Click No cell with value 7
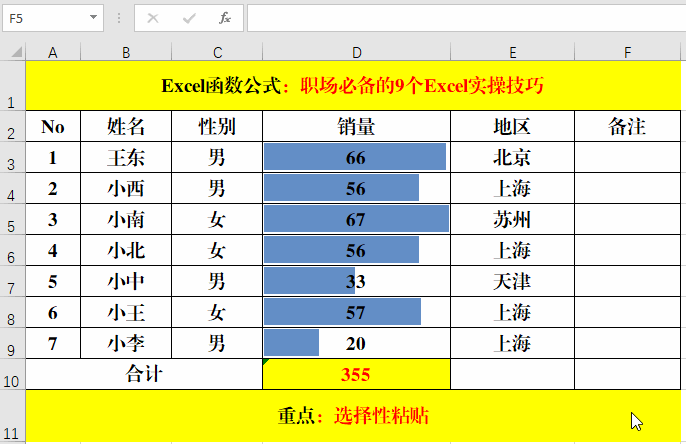Viewport: 686px width, 444px height. point(53,344)
